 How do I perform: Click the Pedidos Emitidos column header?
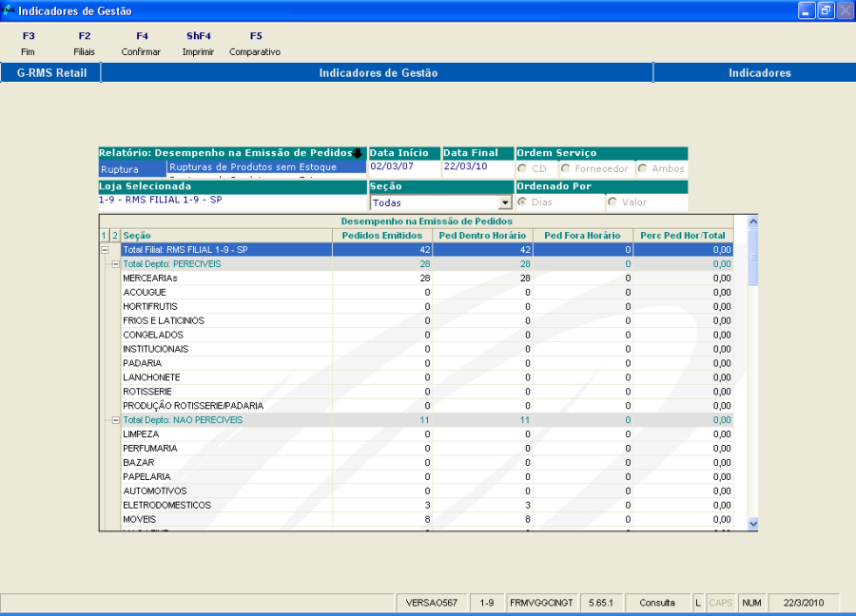coord(381,235)
